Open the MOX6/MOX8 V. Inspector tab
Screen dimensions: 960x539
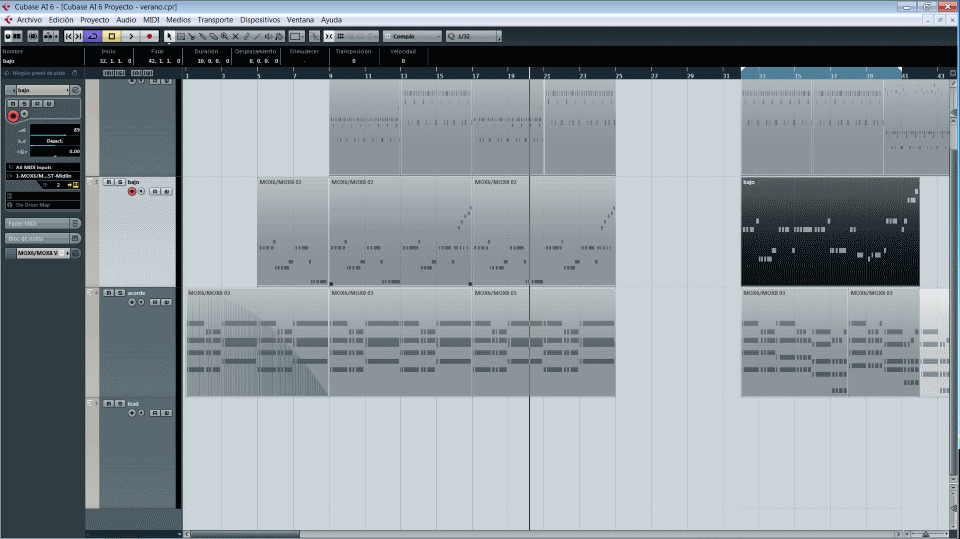point(42,253)
